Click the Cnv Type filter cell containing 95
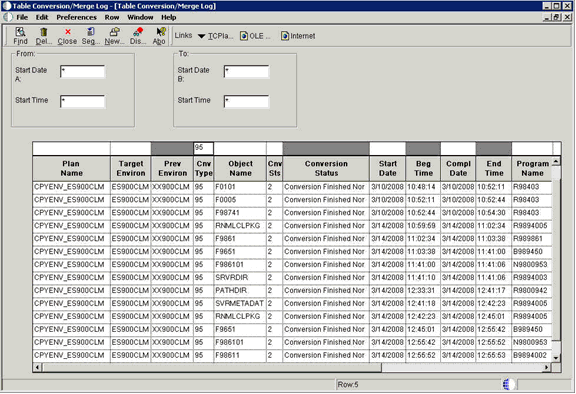576x394 pixels. pos(203,148)
